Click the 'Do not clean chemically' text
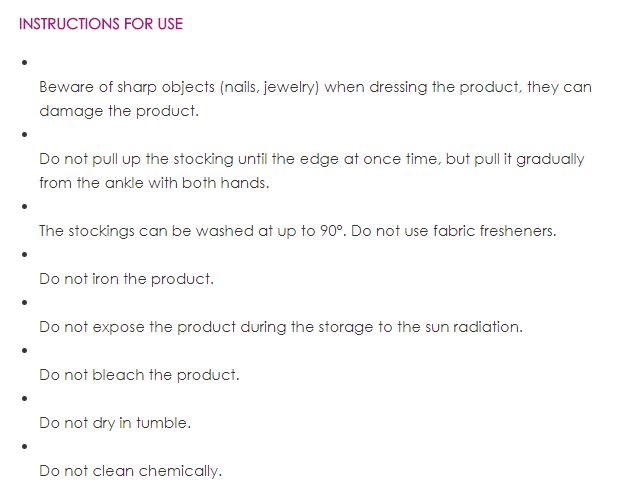Image resolution: width=623 pixels, height=499 pixels. [130, 471]
